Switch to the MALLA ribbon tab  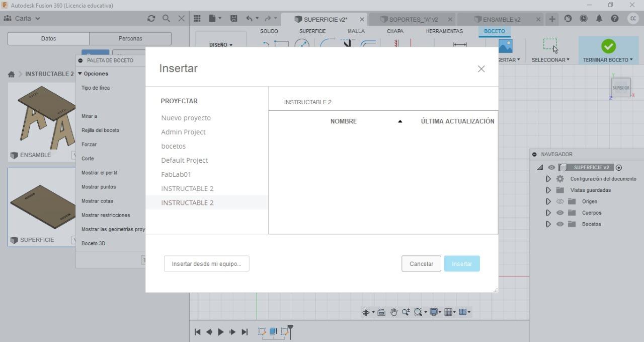pyautogui.click(x=356, y=31)
